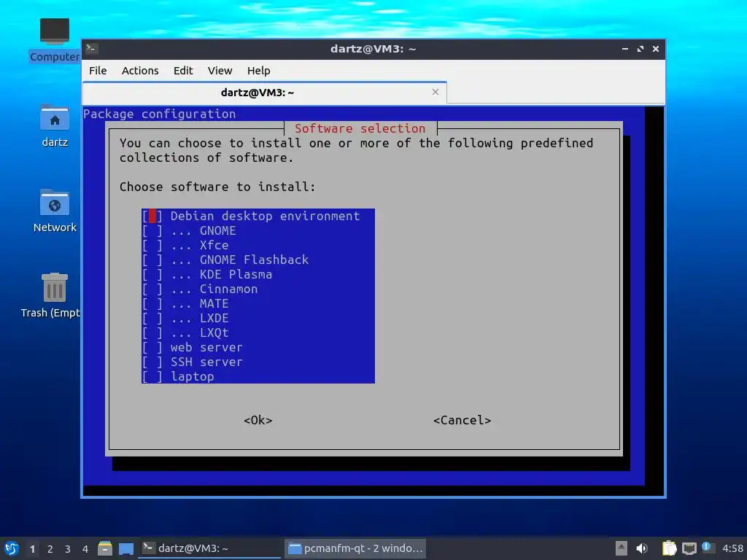The width and height of the screenshot is (747, 560).
Task: Switch to virtual desktop 3
Action: 68,549
